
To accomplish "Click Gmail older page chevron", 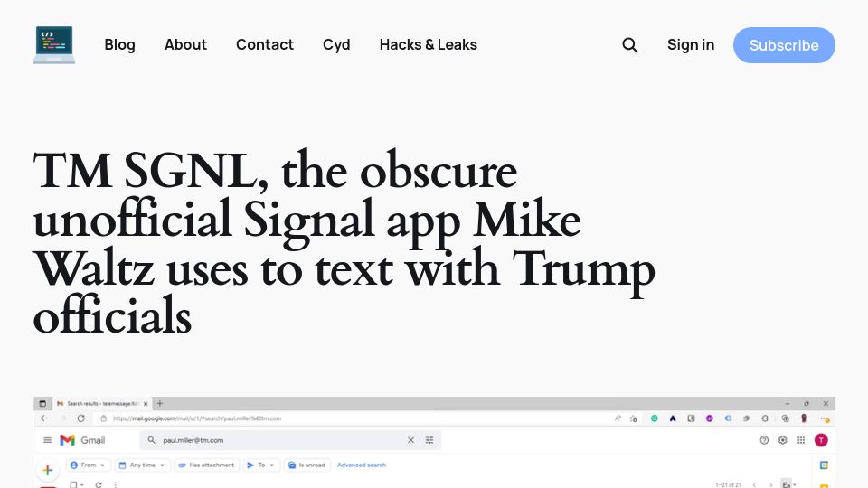I will pos(770,485).
